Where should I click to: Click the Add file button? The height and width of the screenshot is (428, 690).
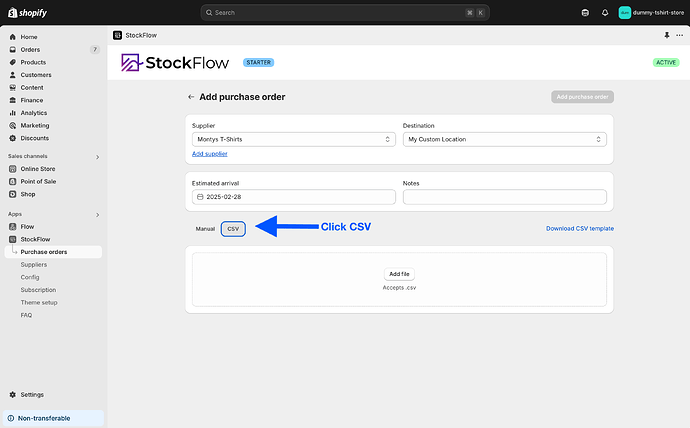click(x=399, y=273)
